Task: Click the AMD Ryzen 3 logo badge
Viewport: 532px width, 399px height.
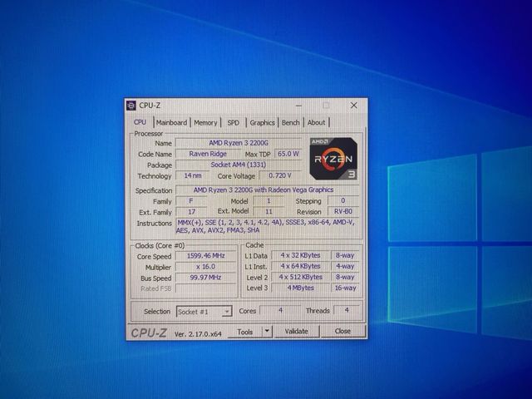Action: click(x=333, y=159)
